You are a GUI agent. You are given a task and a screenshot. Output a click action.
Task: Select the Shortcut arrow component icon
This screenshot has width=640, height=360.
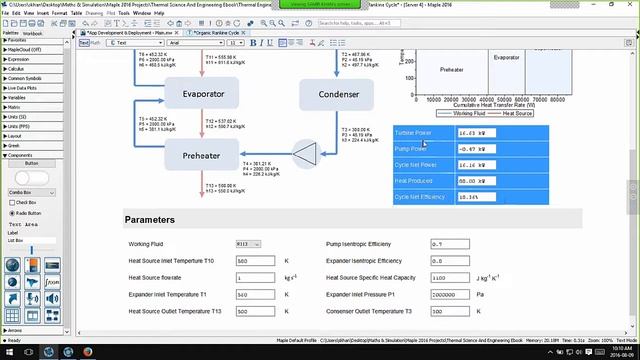(12, 299)
